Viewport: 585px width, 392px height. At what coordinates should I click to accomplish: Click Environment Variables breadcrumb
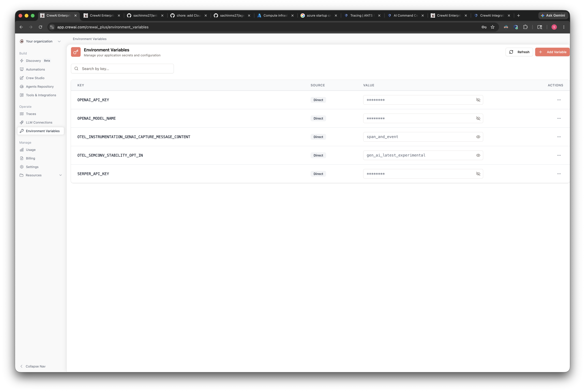click(x=90, y=39)
